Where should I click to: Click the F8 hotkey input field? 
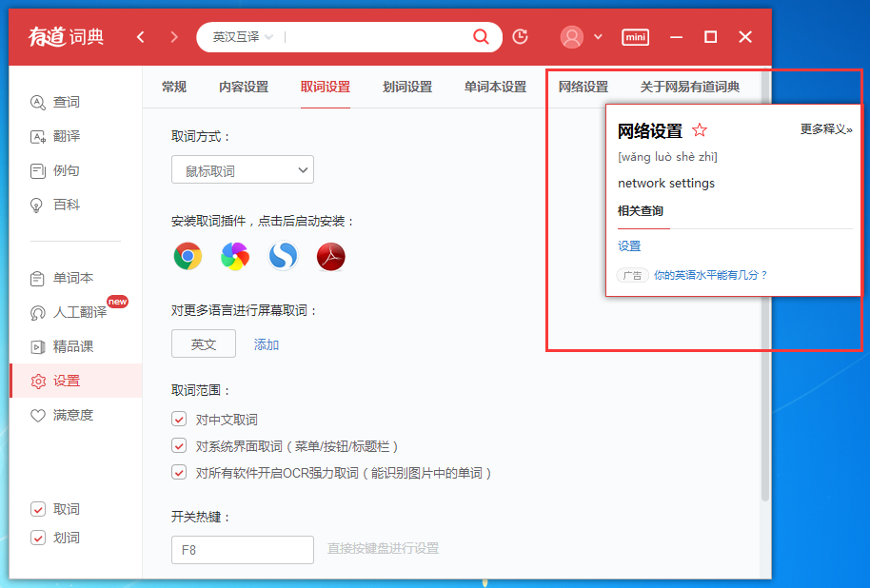[242, 550]
